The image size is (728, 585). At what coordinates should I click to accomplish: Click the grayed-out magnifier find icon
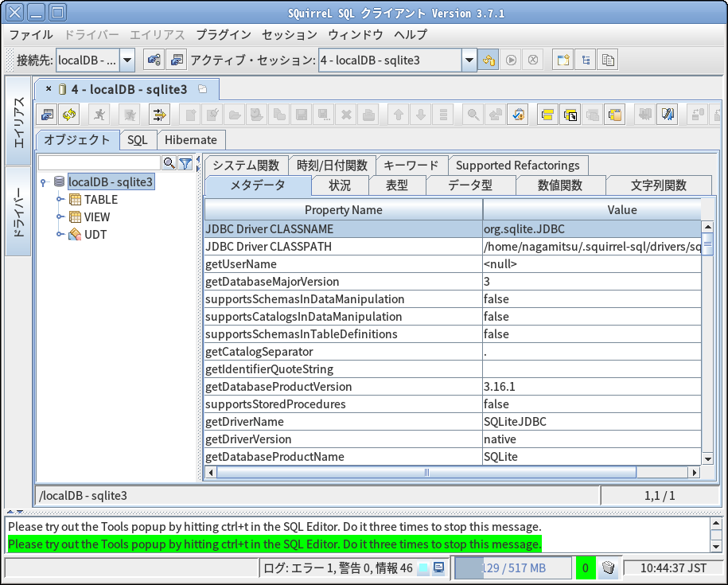[473, 115]
